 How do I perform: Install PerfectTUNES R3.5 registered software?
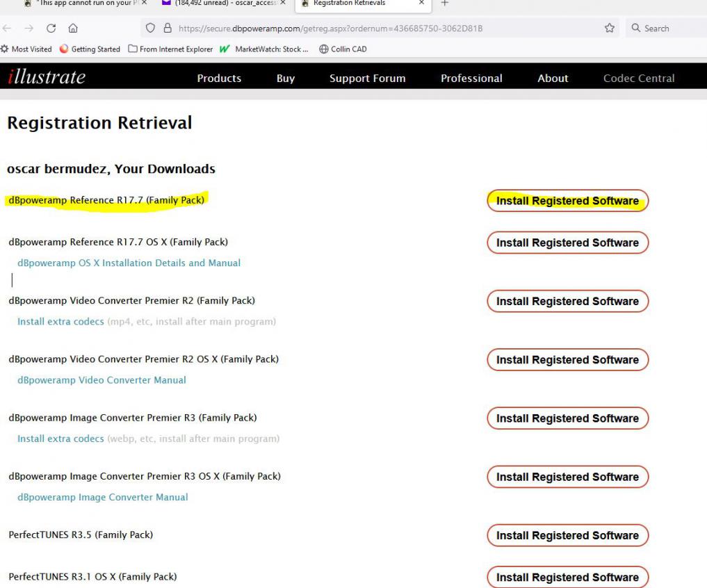point(567,535)
